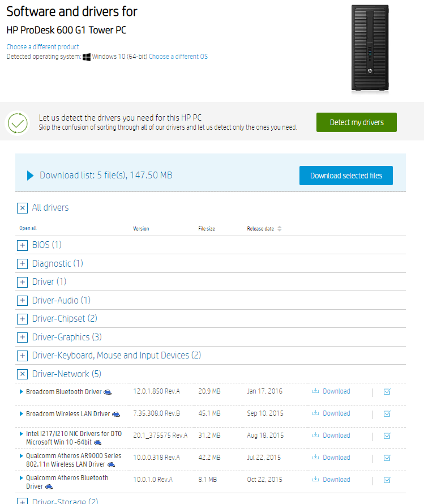Expand the Driver-Audio (1) category

tap(22, 301)
